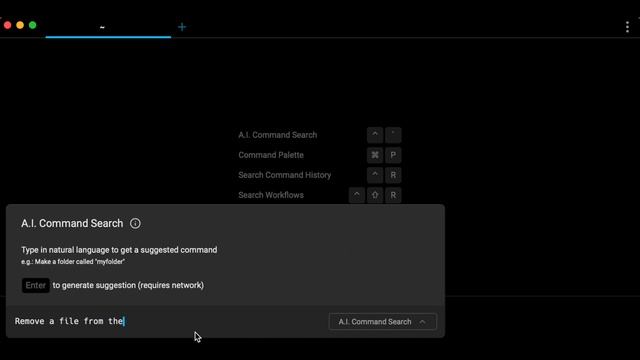Image resolution: width=640 pixels, height=360 pixels.
Task: Click the backtick key for A.I. Command Search
Action: tap(393, 135)
